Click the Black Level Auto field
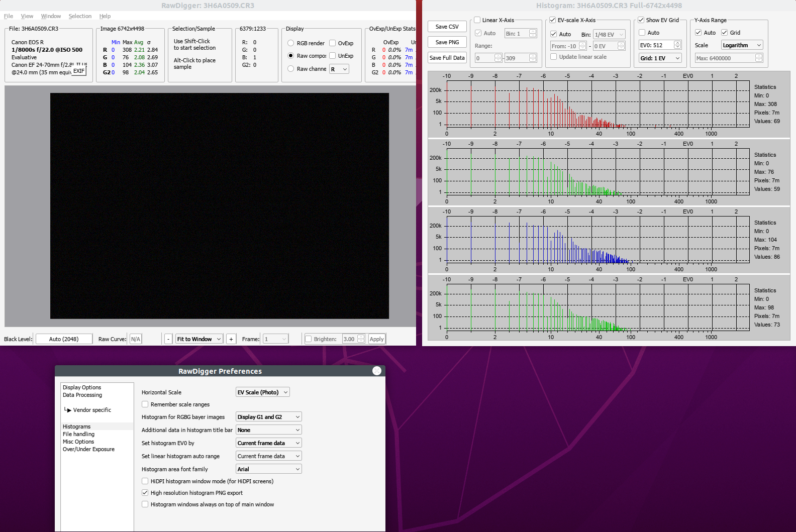796x532 pixels. [64, 339]
